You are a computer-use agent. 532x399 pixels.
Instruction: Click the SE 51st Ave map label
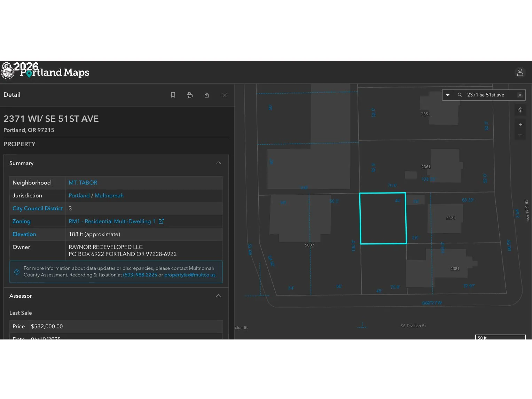(x=527, y=210)
